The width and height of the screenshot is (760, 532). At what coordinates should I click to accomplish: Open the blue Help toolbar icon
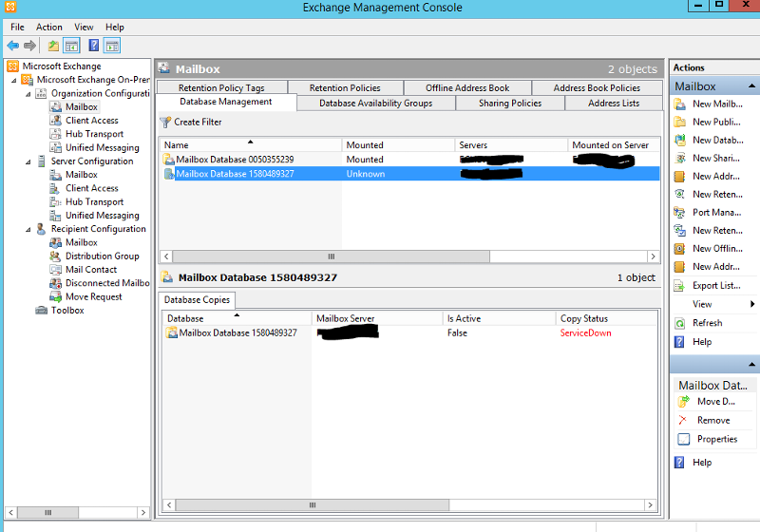point(93,46)
